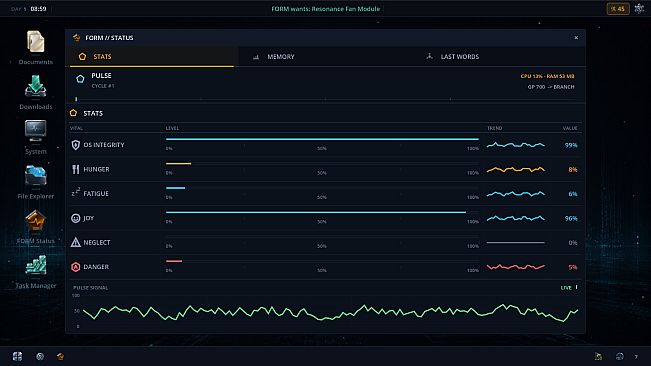Viewport: 651px width, 366px height.
Task: Click the 8% Hunger value
Action: tap(573, 170)
